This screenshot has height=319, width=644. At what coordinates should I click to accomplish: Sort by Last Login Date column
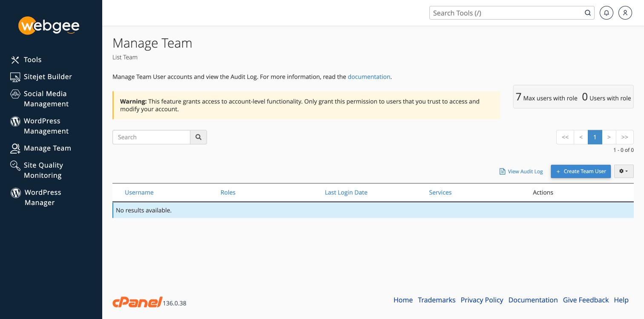click(346, 192)
